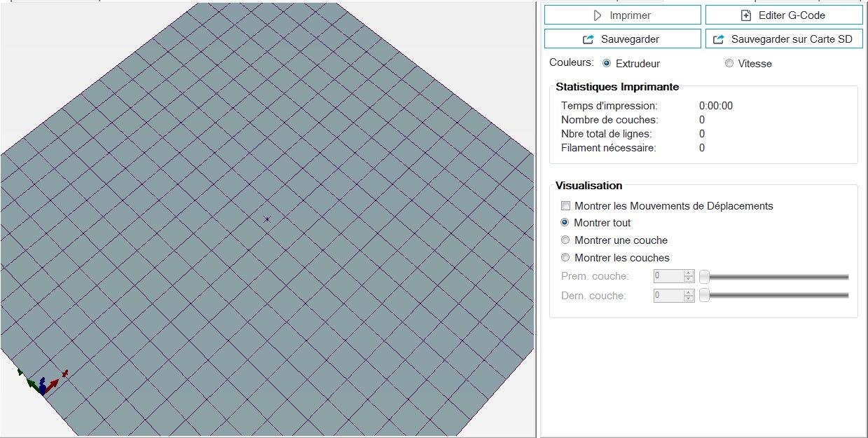Screen dimensions: 868x438
Task: Select the Vitesse color radio button
Action: [729, 63]
